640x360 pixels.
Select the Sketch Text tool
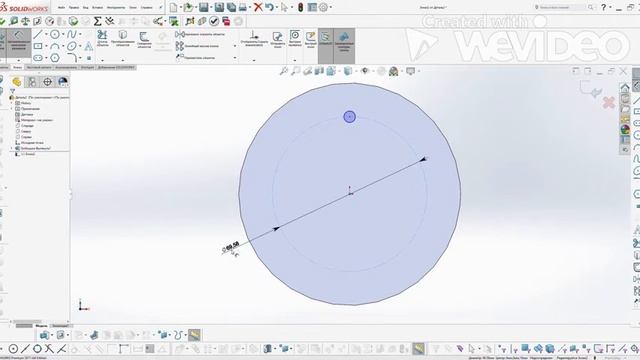click(x=89, y=46)
